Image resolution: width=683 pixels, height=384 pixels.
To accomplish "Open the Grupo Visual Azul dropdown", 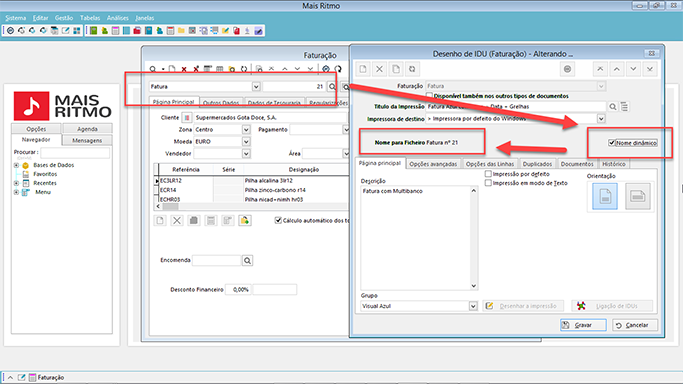I will (473, 306).
